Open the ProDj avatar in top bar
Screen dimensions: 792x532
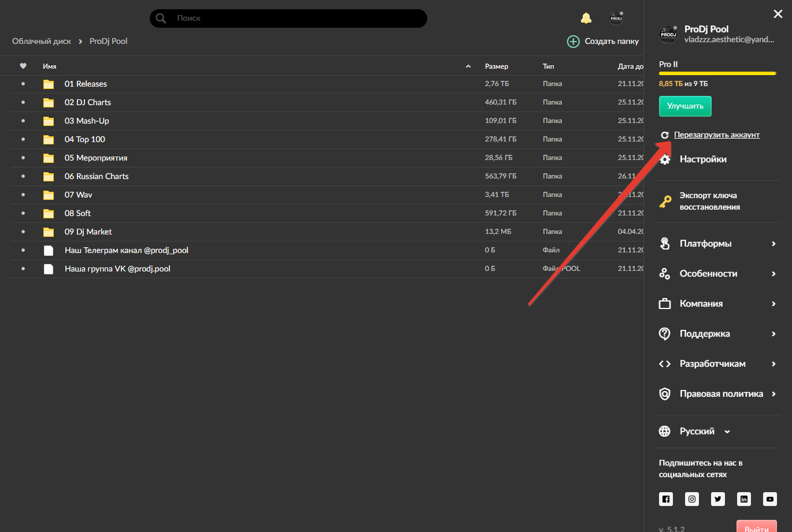click(x=616, y=18)
